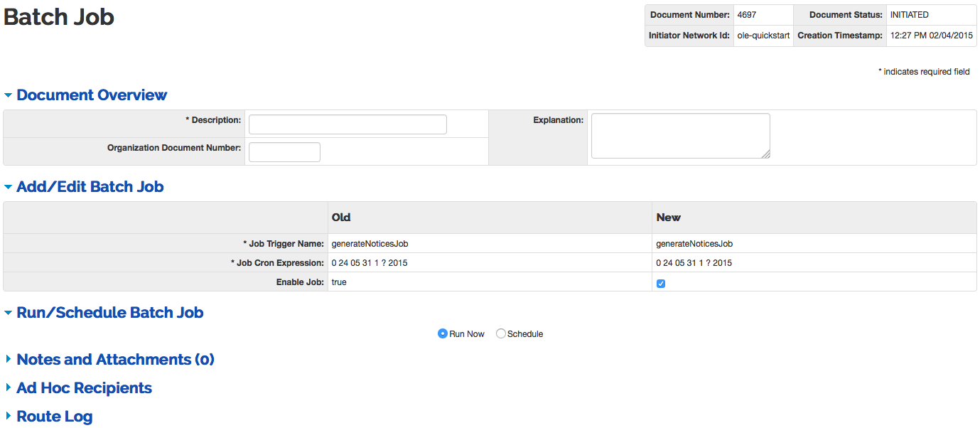
Task: Expand the Ad Hoc Recipients section
Action: [x=84, y=388]
